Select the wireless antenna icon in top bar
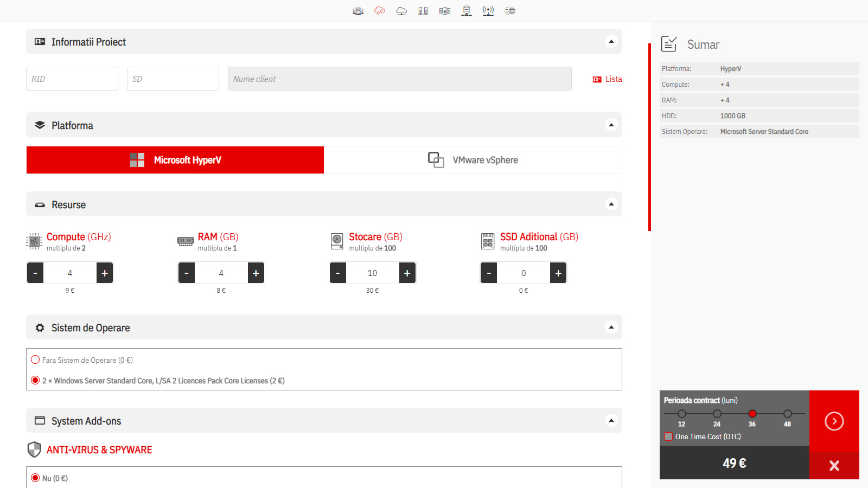The image size is (868, 488). coord(488,11)
